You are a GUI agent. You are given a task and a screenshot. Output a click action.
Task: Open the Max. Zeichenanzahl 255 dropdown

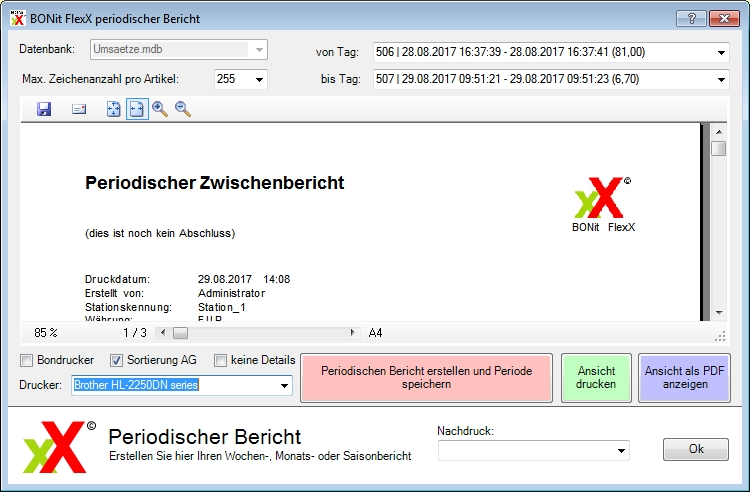[x=259, y=79]
